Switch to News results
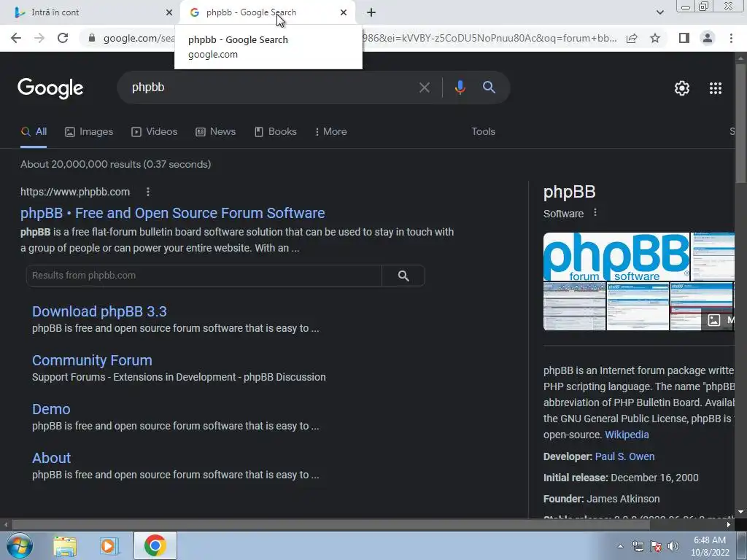 point(215,132)
